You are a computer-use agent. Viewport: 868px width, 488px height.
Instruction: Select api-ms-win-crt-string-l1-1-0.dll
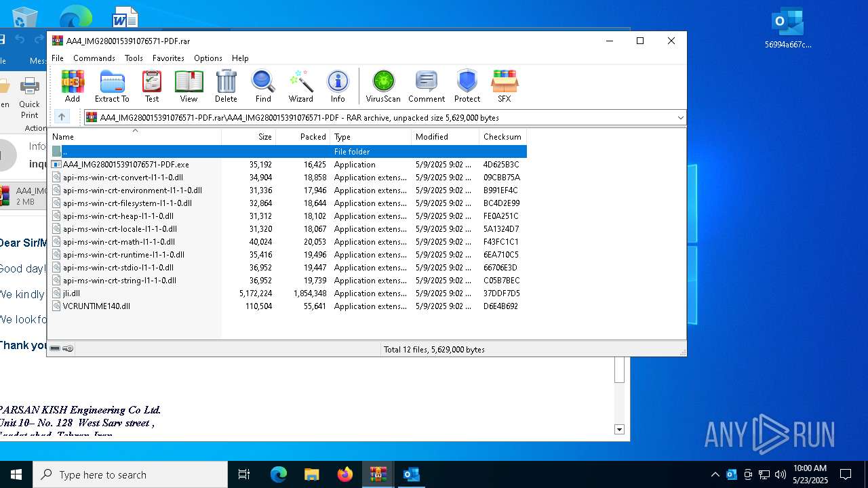[x=288, y=281]
